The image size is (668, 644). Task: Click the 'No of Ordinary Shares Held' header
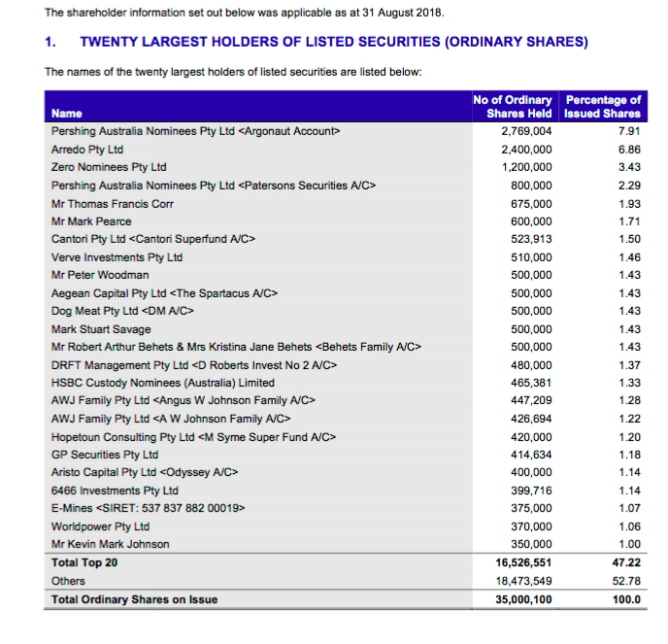[x=513, y=107]
